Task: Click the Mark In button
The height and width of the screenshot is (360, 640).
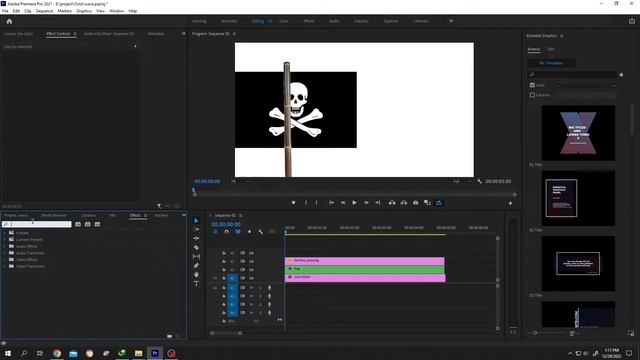Action: tap(306, 203)
